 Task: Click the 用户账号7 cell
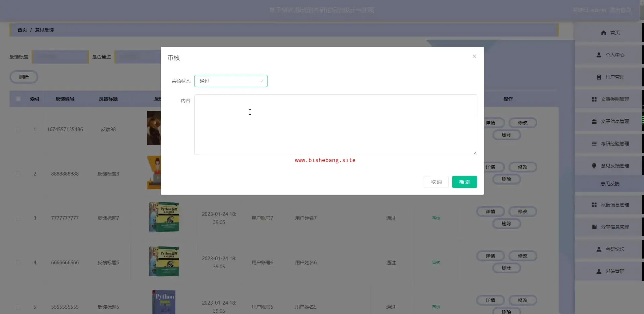coord(262,218)
